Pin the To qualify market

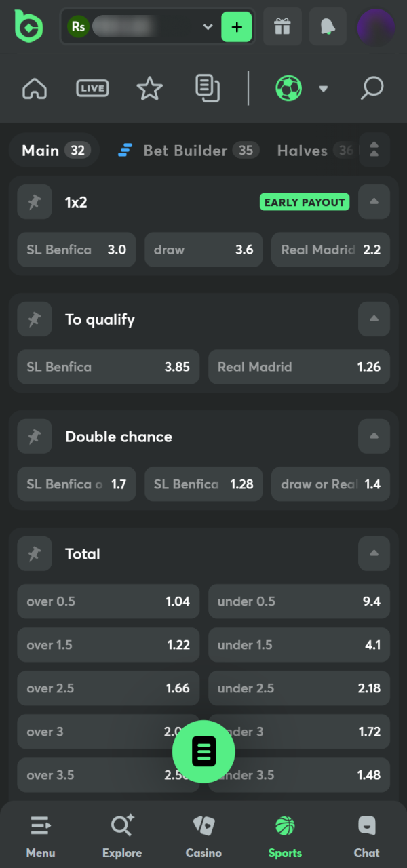(x=35, y=319)
